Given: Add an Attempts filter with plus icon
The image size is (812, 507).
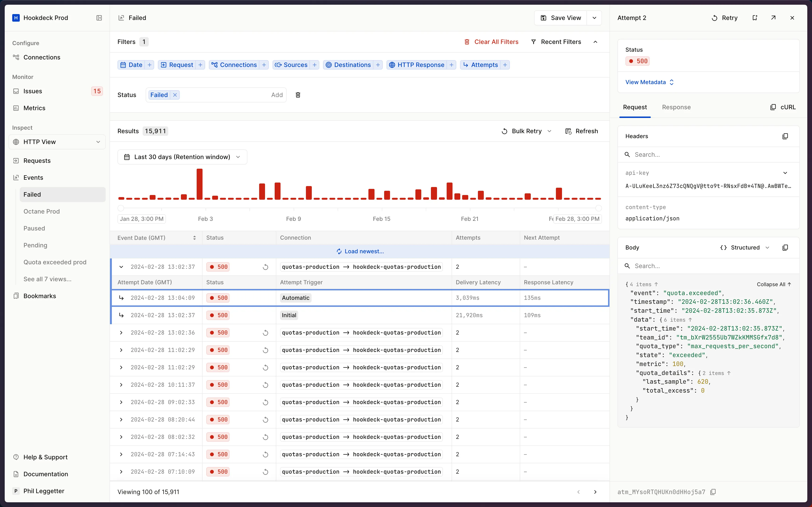Looking at the screenshot, I should [505, 65].
